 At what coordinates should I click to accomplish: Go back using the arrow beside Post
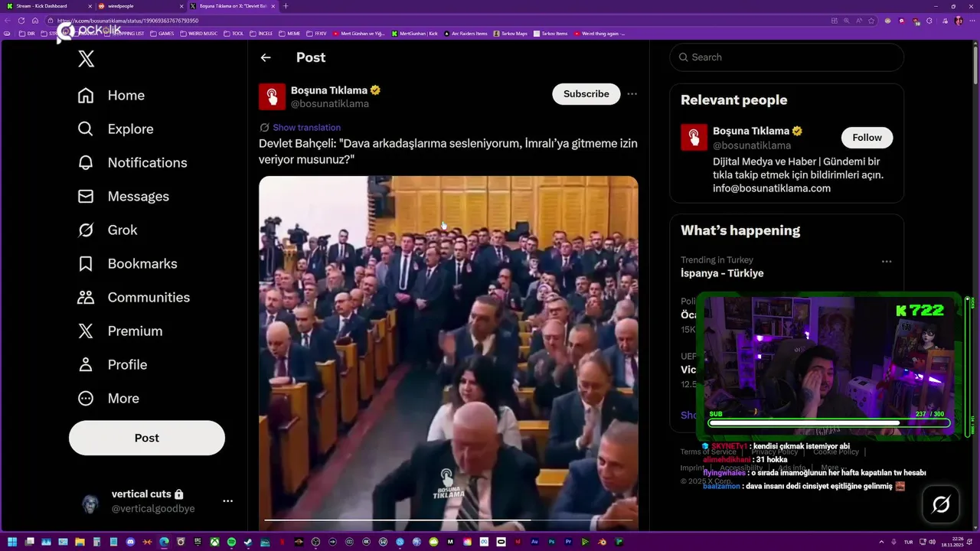tap(266, 57)
